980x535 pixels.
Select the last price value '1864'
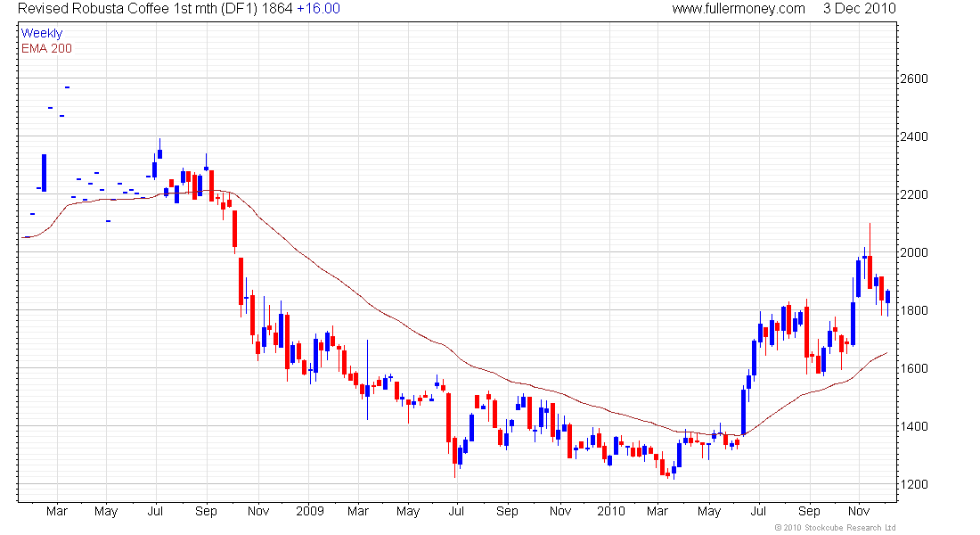coord(276,9)
